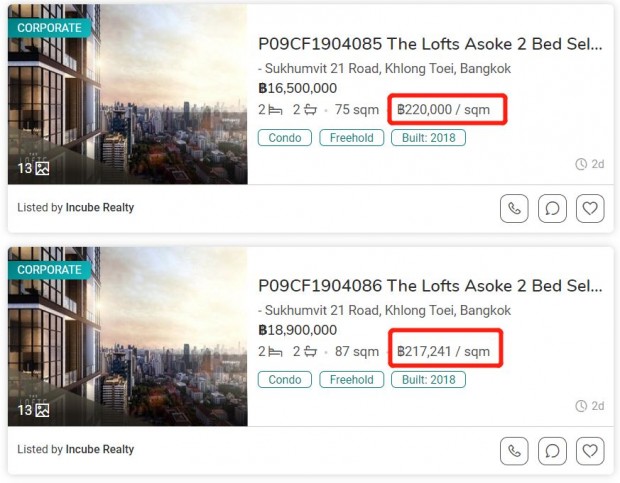
Task: Click second listing's building thumbnail image
Action: (128, 336)
